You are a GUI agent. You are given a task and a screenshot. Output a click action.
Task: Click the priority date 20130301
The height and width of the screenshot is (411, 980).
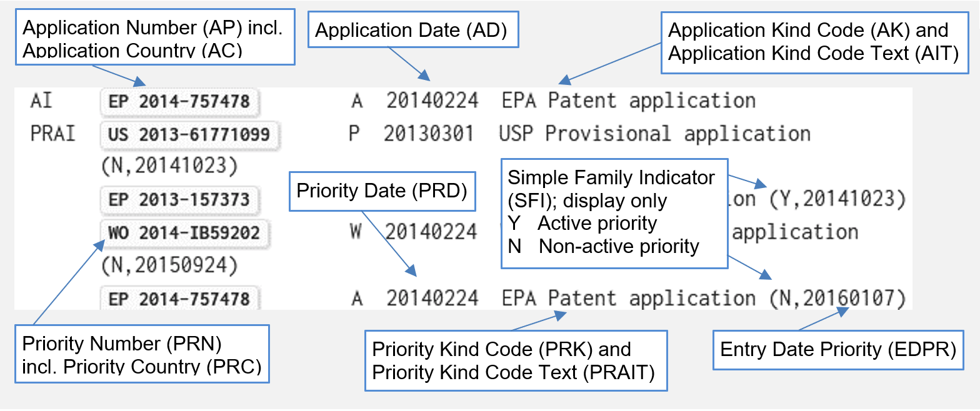pyautogui.click(x=429, y=134)
